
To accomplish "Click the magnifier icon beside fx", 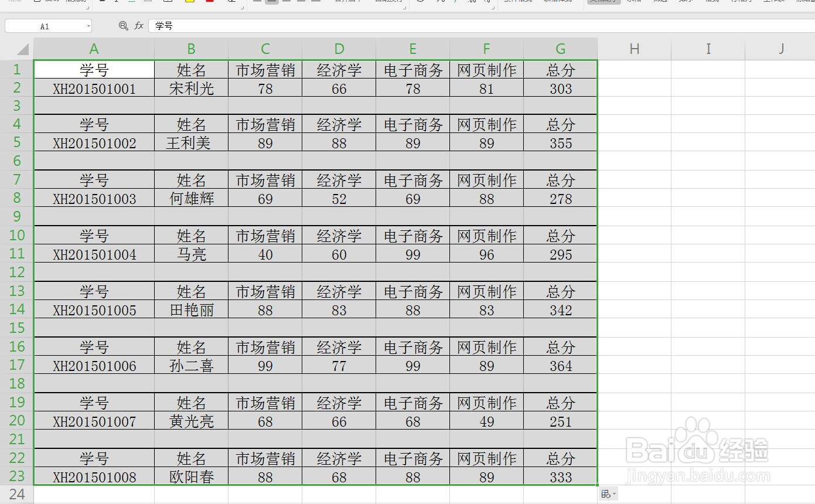I will [x=123, y=26].
